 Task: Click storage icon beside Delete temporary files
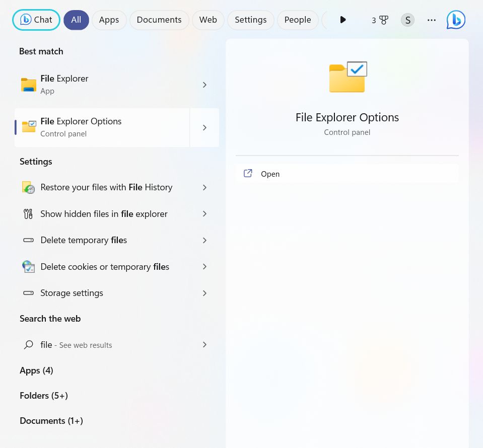click(28, 240)
